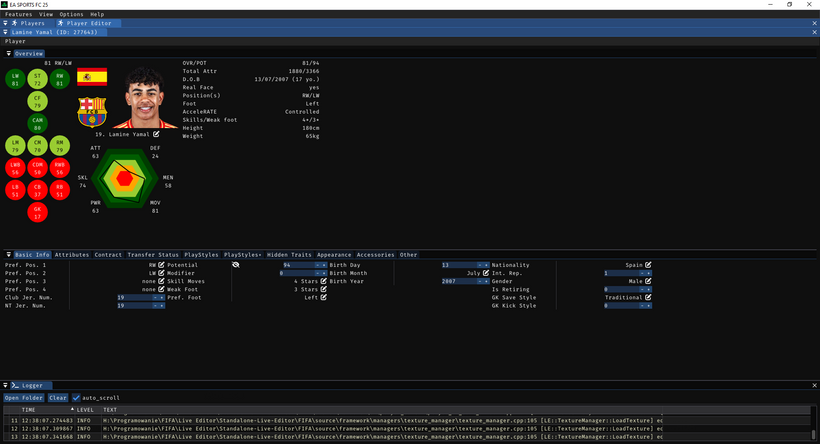
Task: Click the Spain flag icon
Action: 92,77
